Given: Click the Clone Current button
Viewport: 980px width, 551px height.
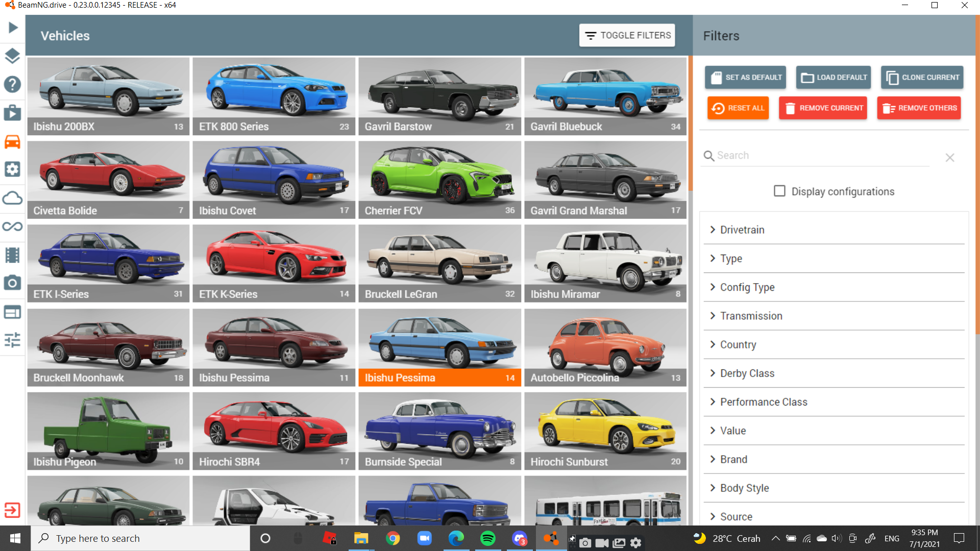Looking at the screenshot, I should [922, 78].
